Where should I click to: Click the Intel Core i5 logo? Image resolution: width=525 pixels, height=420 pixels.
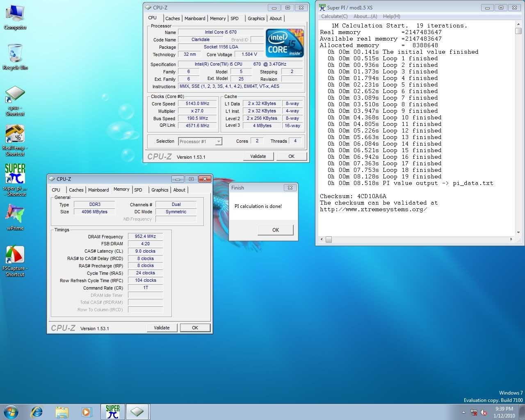(x=285, y=43)
